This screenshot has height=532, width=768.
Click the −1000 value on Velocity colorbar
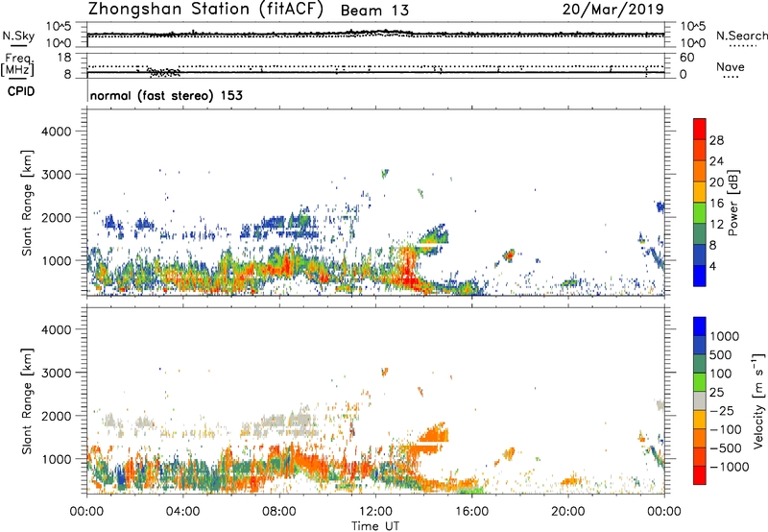click(x=729, y=467)
